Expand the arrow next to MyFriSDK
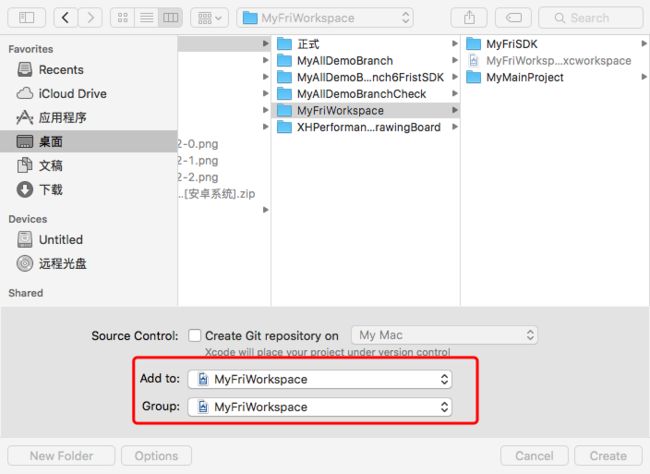This screenshot has width=650, height=474. tap(644, 44)
